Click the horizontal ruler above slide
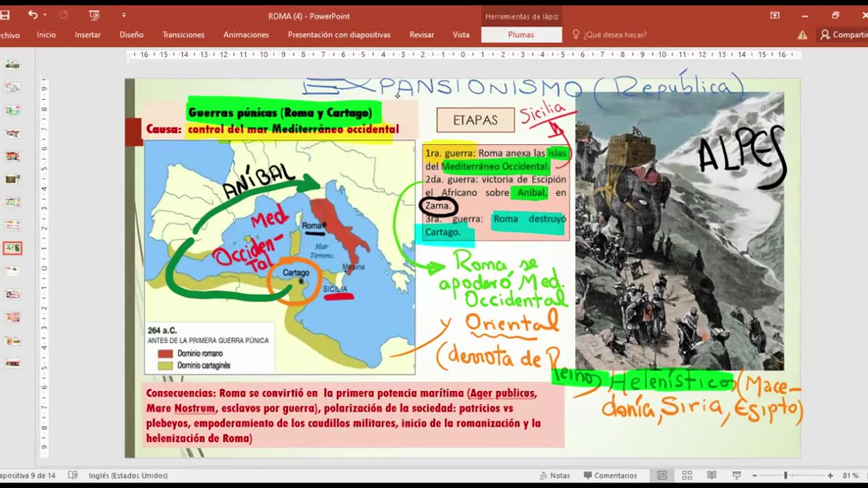This screenshot has width=868, height=488. tap(463, 55)
